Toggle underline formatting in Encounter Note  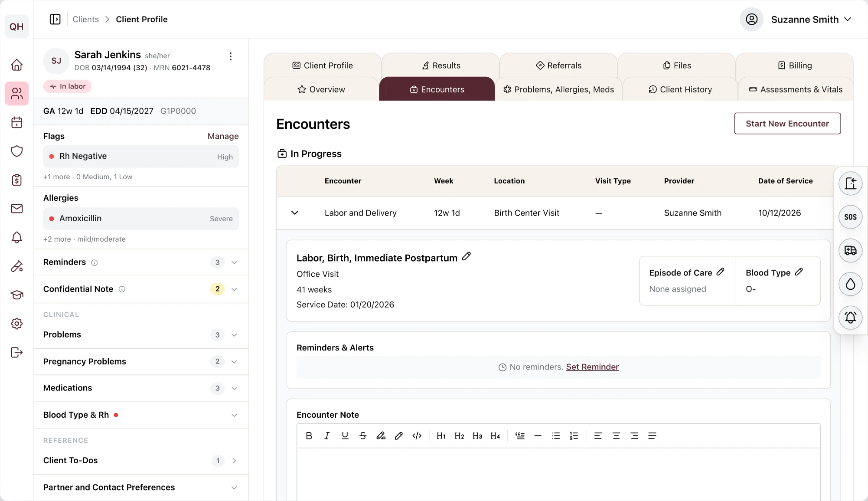click(345, 435)
